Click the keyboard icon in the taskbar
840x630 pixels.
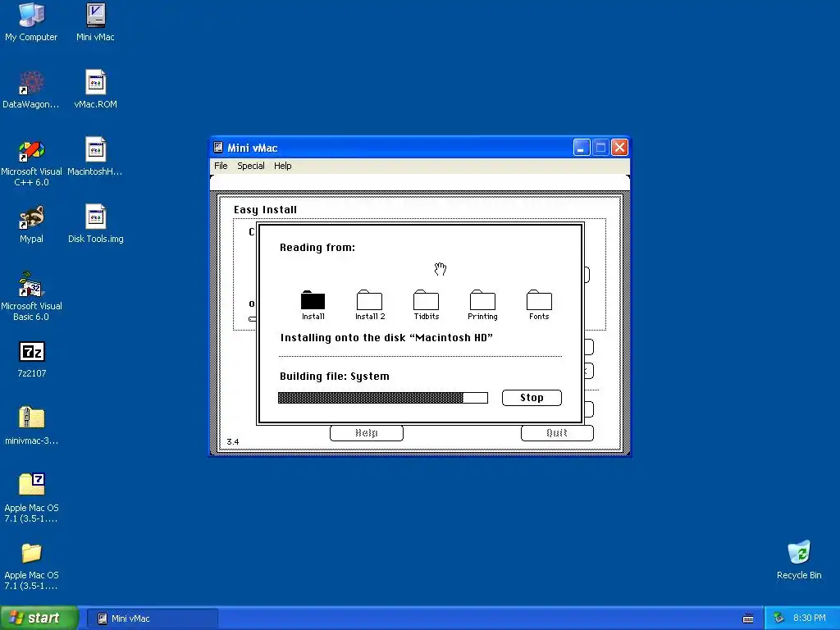748,619
